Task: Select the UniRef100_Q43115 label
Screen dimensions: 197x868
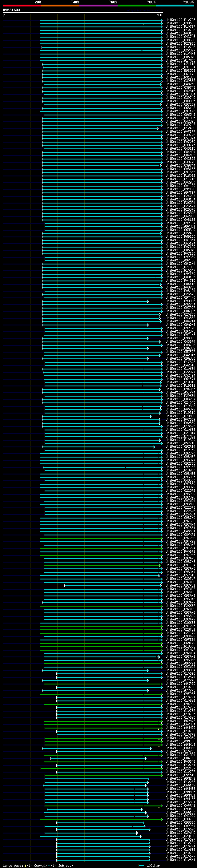Action: 180,149
